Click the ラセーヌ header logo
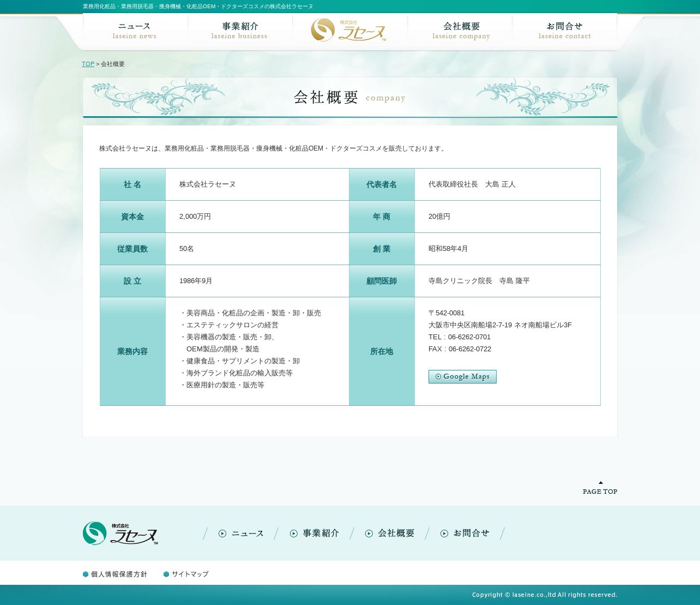The width and height of the screenshot is (700, 605). tap(349, 30)
